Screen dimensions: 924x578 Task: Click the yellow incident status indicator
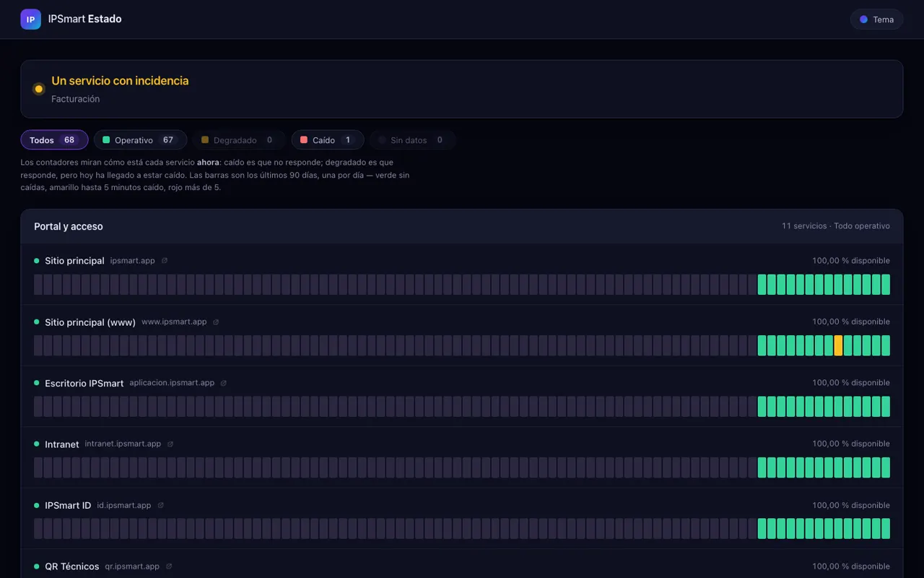(39, 89)
